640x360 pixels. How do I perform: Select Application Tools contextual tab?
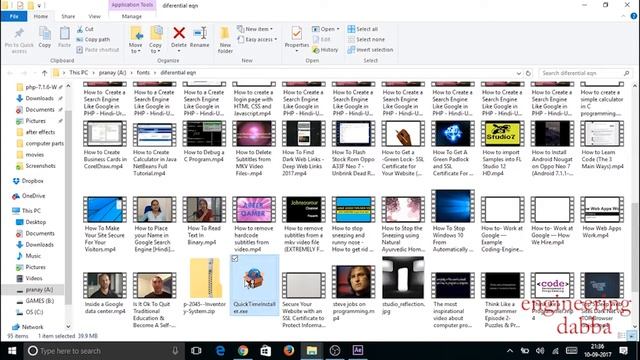pyautogui.click(x=132, y=5)
